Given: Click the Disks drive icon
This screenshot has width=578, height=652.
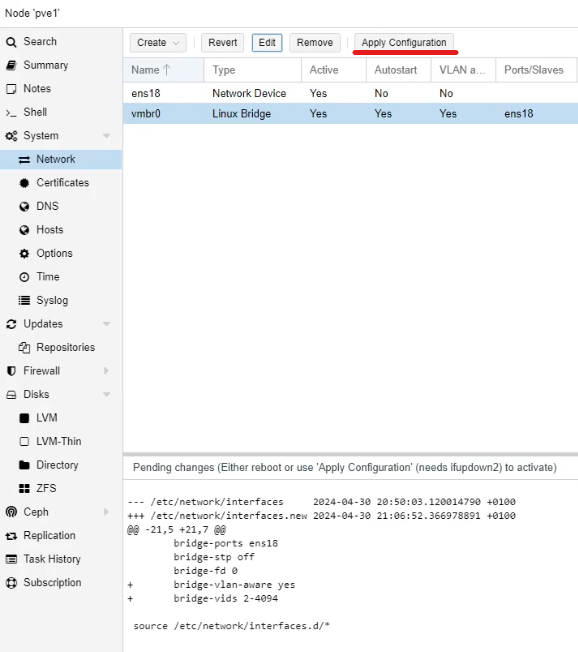Looking at the screenshot, I should (11, 395).
